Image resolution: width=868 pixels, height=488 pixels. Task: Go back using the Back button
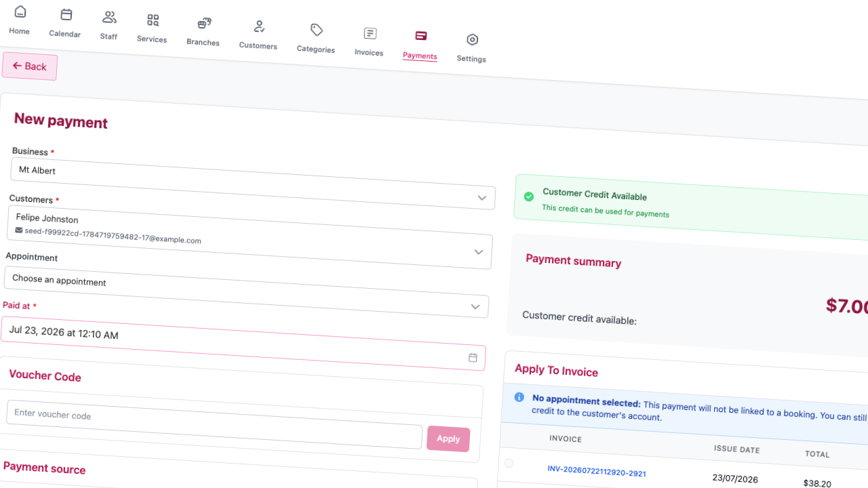tap(30, 66)
